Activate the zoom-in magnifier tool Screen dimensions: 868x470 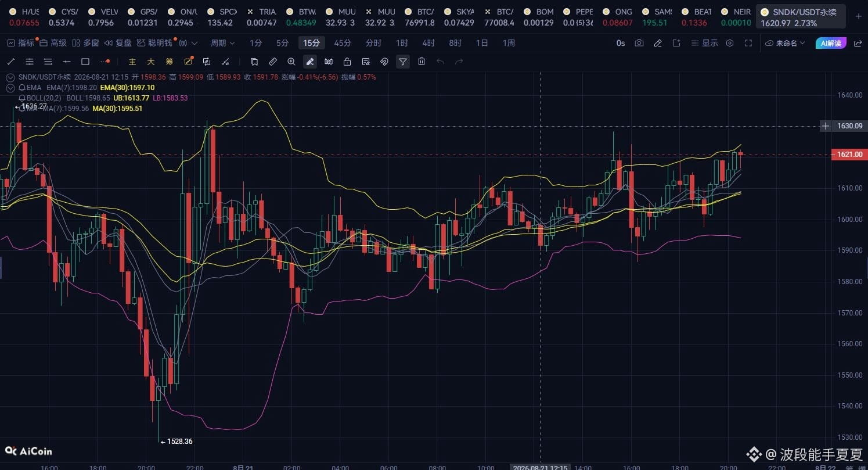point(291,62)
